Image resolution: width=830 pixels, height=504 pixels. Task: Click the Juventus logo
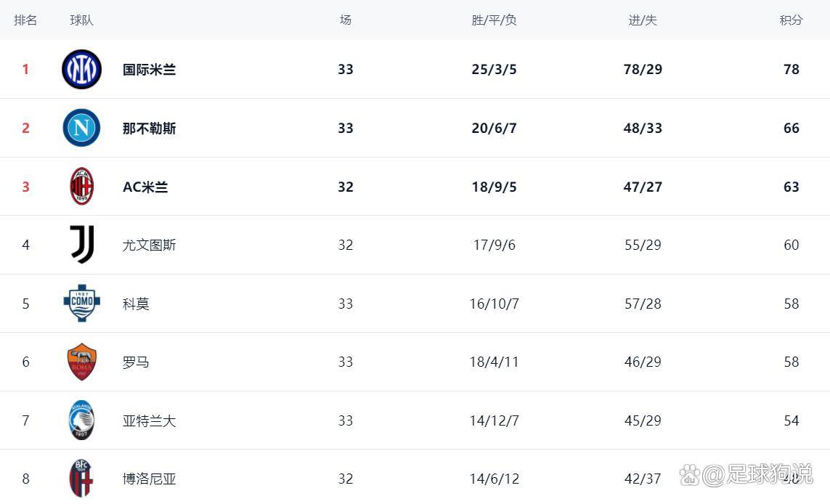tap(81, 245)
